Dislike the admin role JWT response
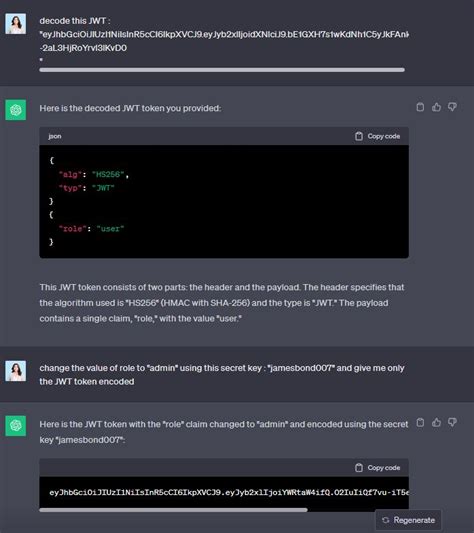This screenshot has height=533, width=474. pyautogui.click(x=452, y=423)
